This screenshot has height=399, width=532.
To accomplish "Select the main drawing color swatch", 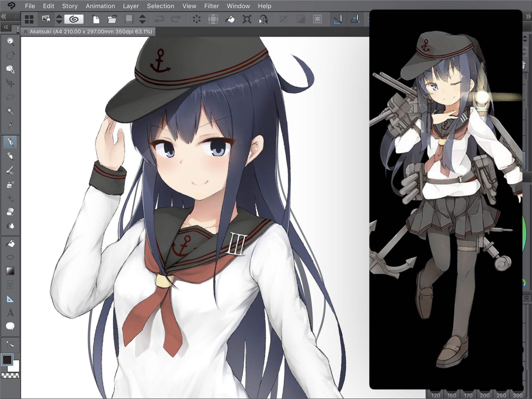I will (x=7, y=360).
